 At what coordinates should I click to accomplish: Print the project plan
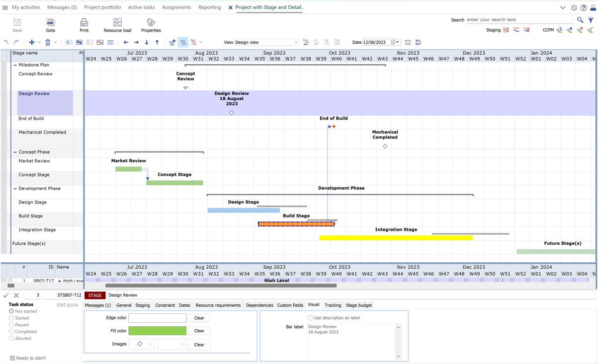coord(84,25)
